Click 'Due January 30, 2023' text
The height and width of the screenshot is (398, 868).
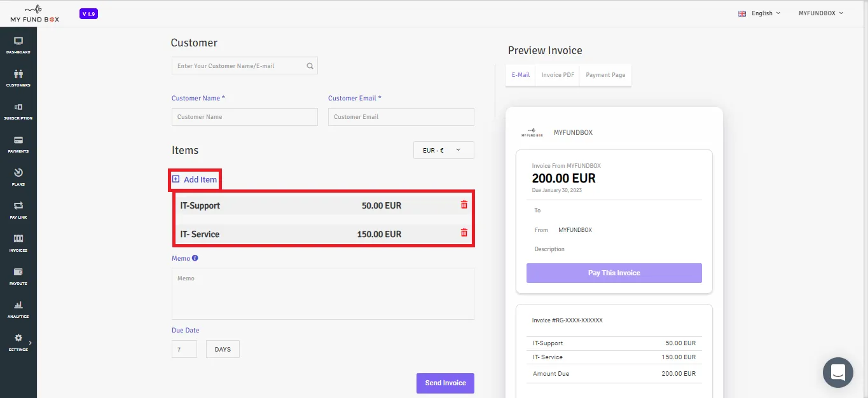(557, 190)
